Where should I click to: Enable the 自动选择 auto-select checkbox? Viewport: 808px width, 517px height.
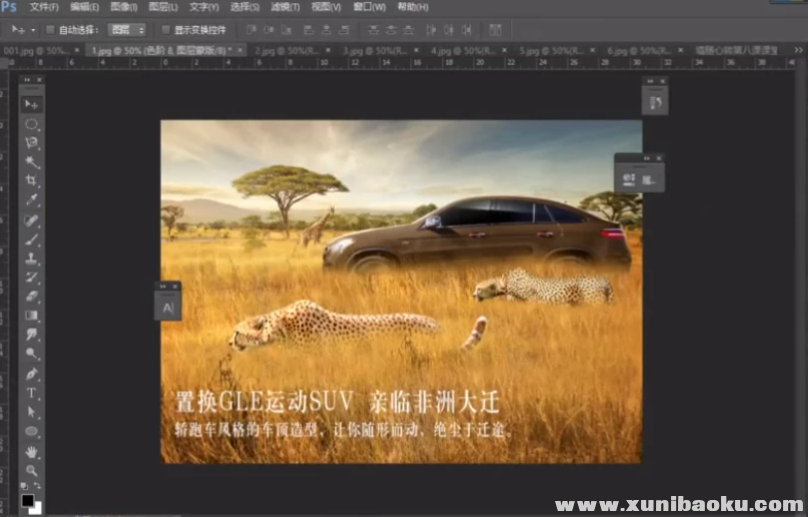(x=50, y=30)
